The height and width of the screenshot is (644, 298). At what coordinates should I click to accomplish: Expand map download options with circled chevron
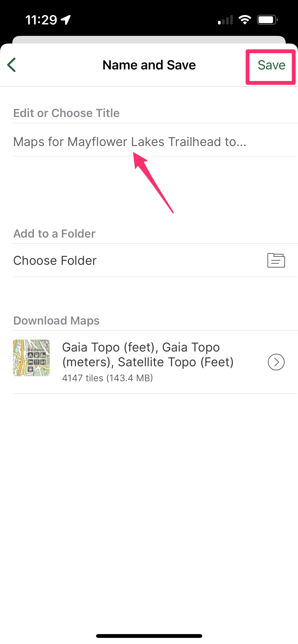(276, 362)
